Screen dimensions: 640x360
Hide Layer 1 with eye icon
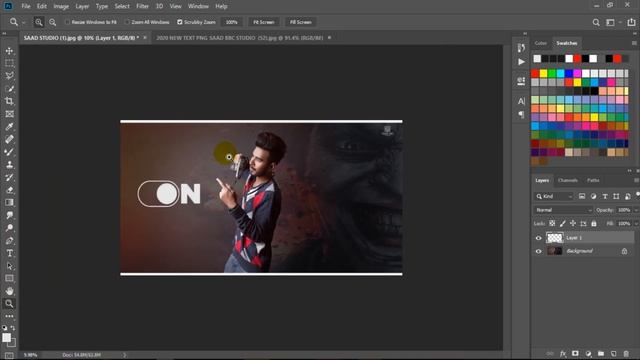point(538,238)
